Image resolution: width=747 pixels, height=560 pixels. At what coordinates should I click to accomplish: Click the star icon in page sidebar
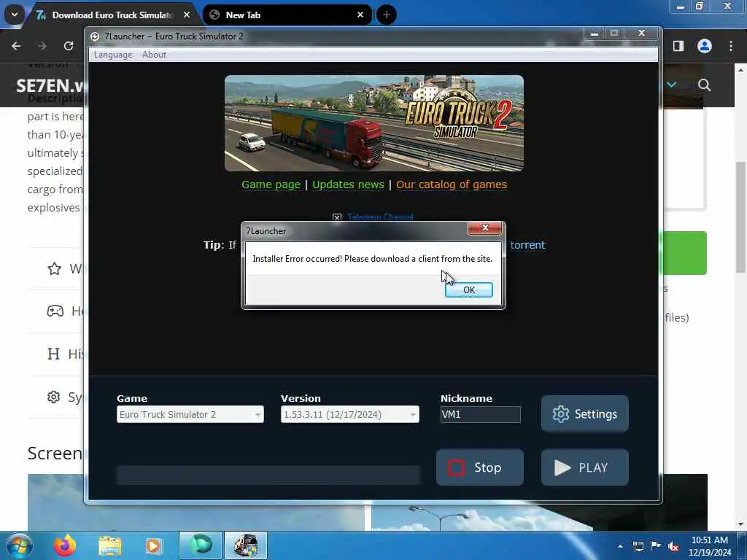coord(54,268)
